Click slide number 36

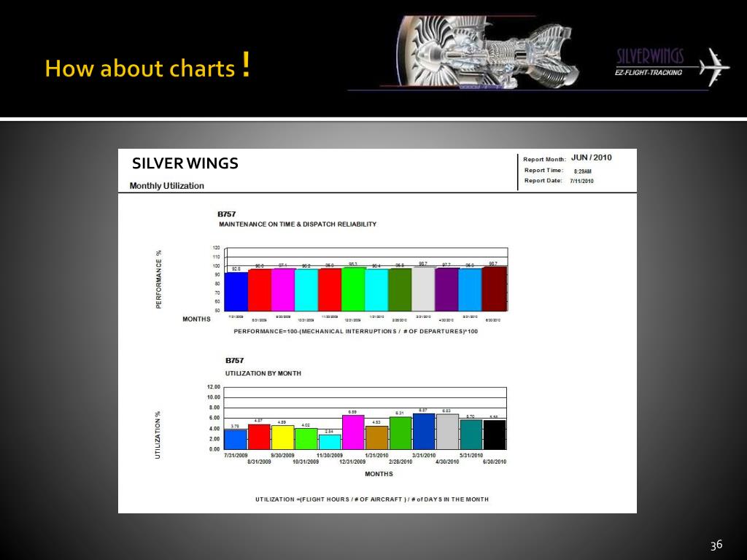click(716, 545)
